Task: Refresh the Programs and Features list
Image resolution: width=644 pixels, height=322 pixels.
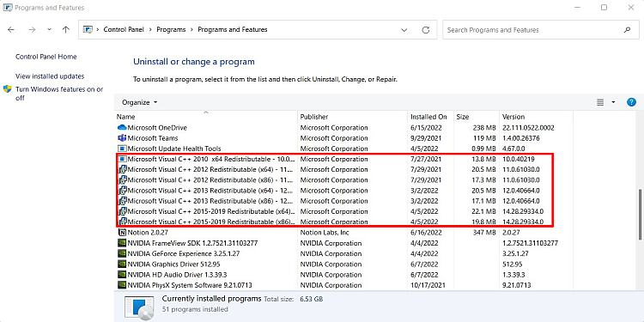Action: click(426, 30)
